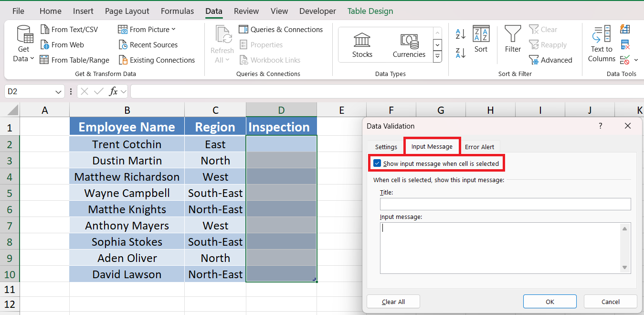Image resolution: width=644 pixels, height=315 pixels.
Task: Open Queries & Connections pane
Action: [x=281, y=30]
